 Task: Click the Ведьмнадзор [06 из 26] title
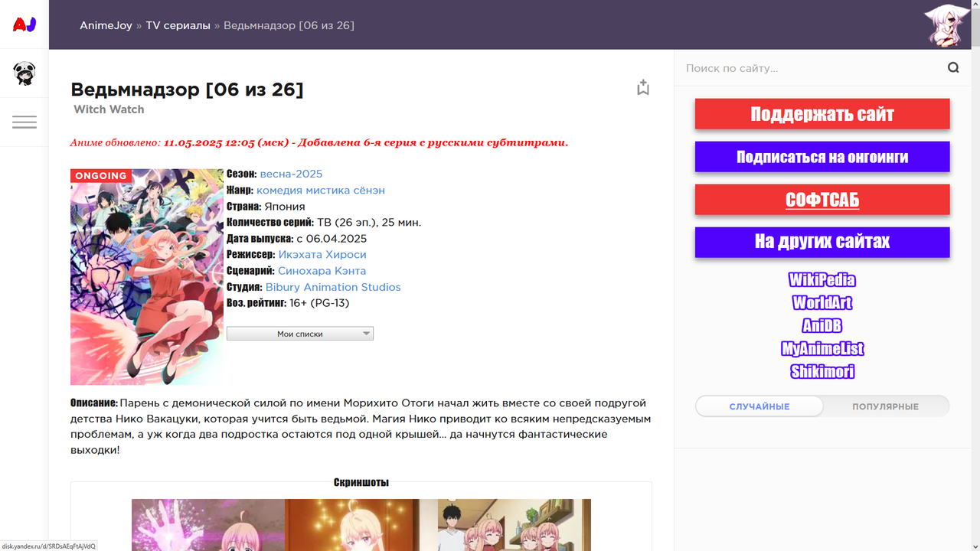point(187,90)
